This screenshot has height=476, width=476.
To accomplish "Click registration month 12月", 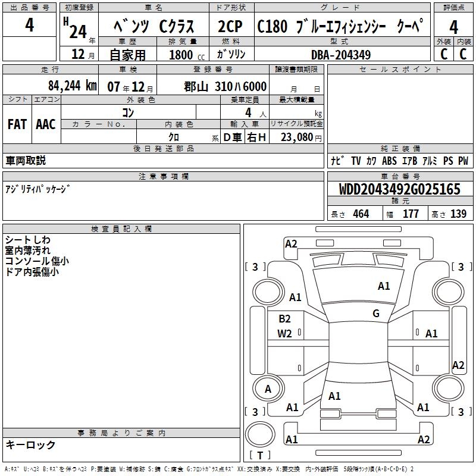I will pos(83,54).
